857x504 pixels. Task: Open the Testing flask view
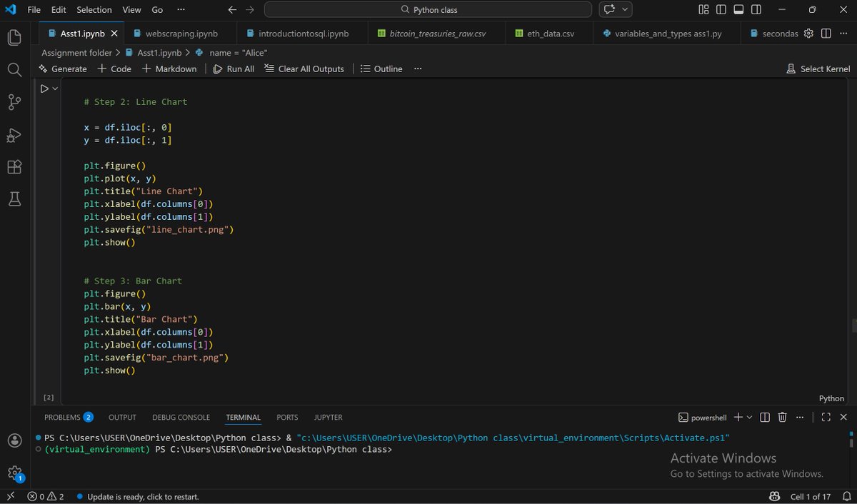(x=14, y=199)
